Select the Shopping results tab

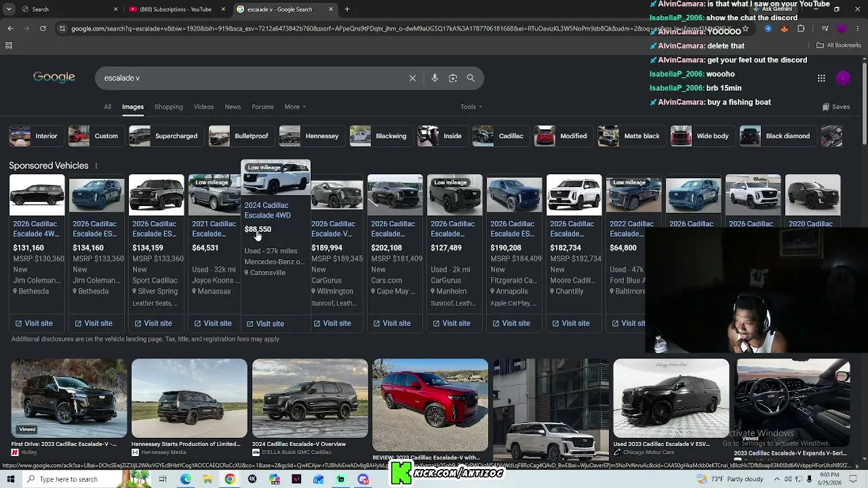[x=168, y=107]
